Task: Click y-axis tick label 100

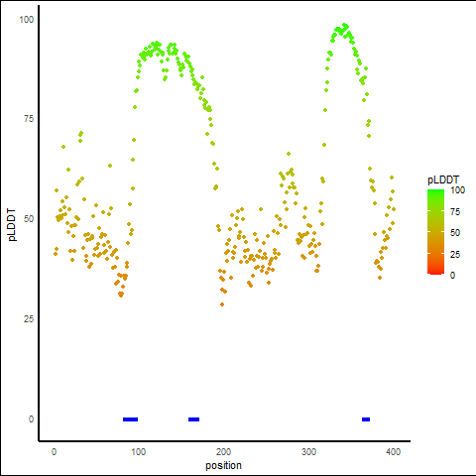Action: 27,20
